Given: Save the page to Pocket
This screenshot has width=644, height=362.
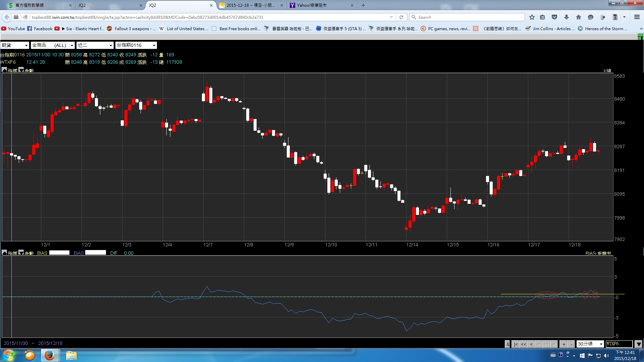Looking at the screenshot, I should click(x=554, y=17).
